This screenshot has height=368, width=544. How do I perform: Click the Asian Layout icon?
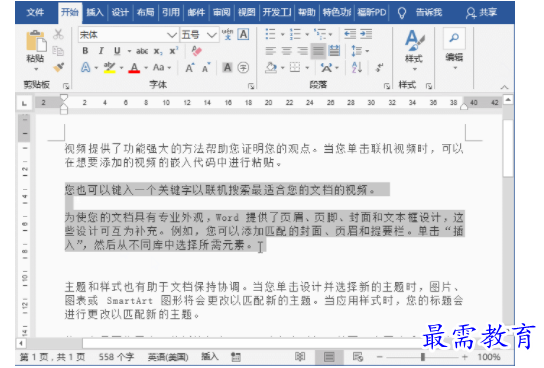pyautogui.click(x=326, y=68)
